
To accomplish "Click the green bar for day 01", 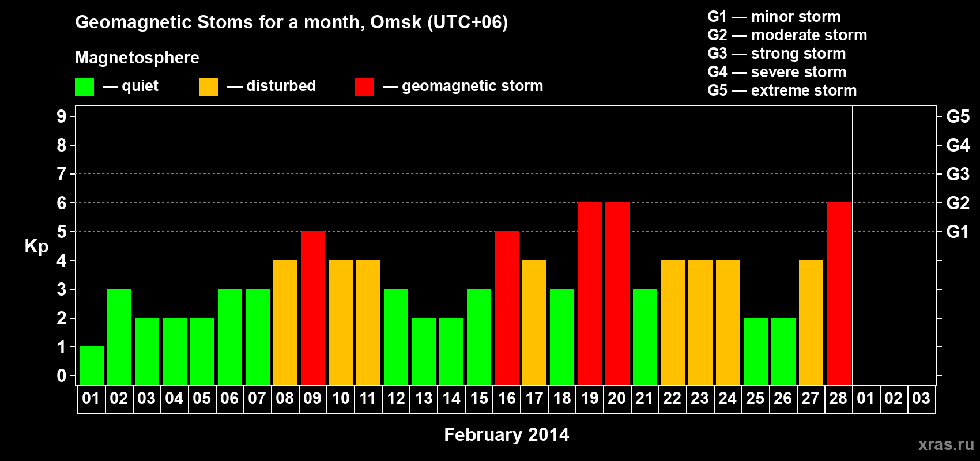I will point(92,366).
